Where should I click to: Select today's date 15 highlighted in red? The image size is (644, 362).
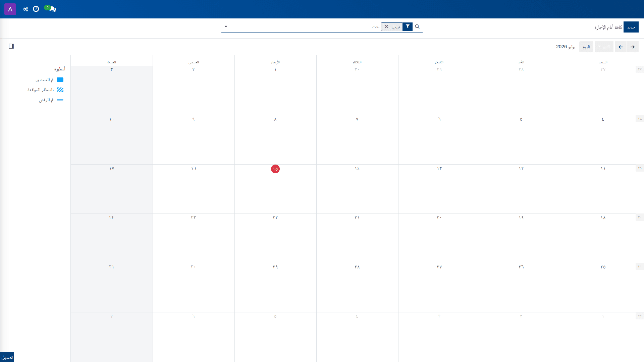point(275,169)
